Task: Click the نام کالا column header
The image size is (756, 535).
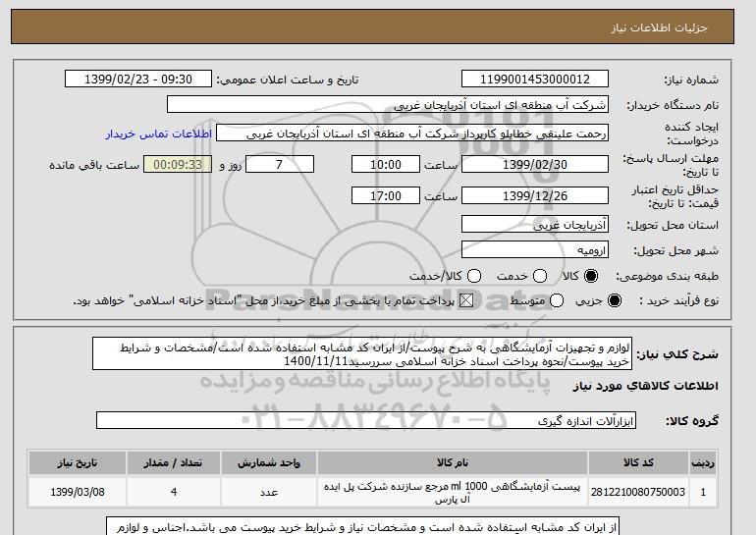Action: point(453,462)
